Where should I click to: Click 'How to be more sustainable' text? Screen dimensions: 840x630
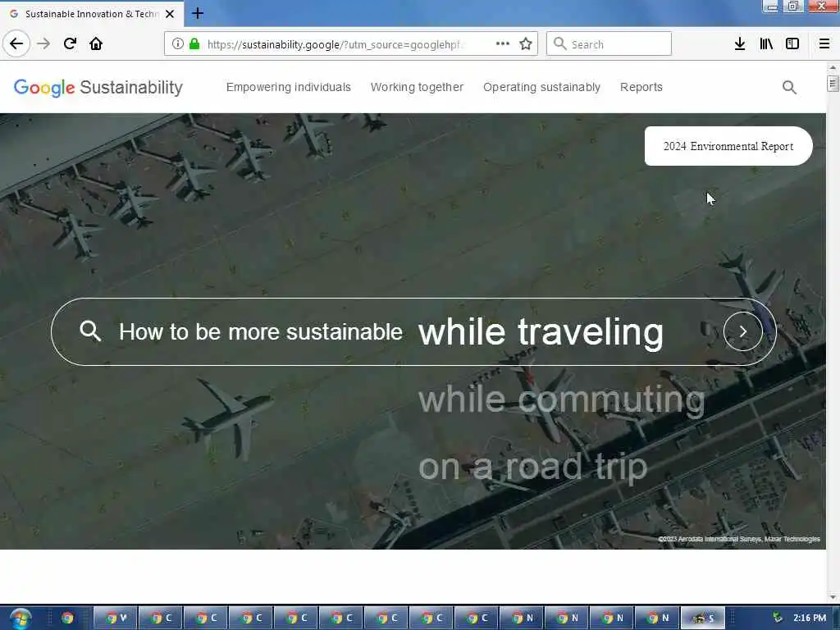click(x=260, y=331)
